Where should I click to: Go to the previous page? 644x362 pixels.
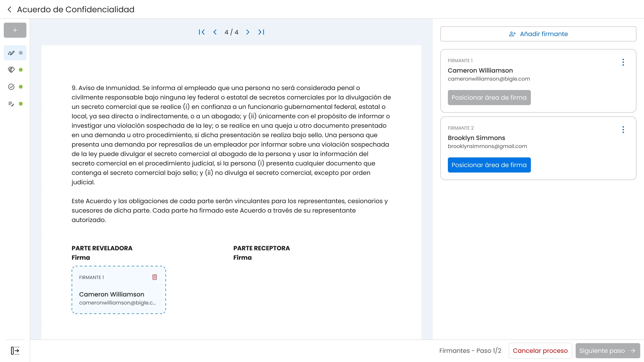[x=215, y=32]
